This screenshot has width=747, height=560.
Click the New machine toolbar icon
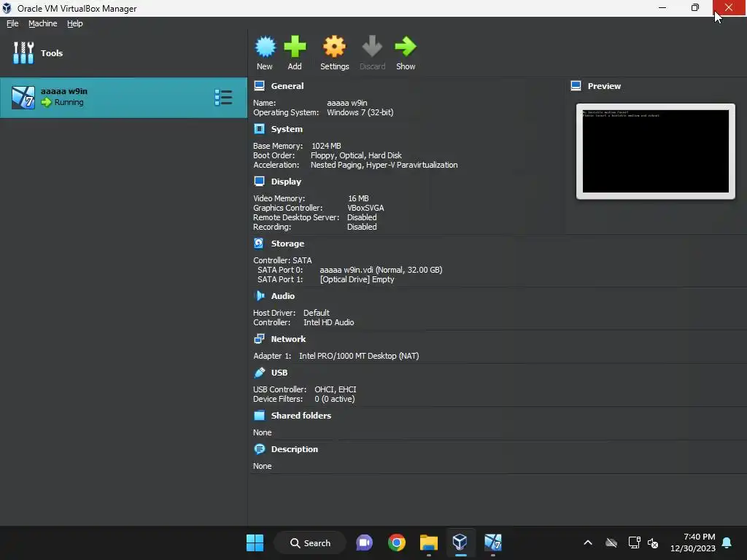pyautogui.click(x=265, y=47)
